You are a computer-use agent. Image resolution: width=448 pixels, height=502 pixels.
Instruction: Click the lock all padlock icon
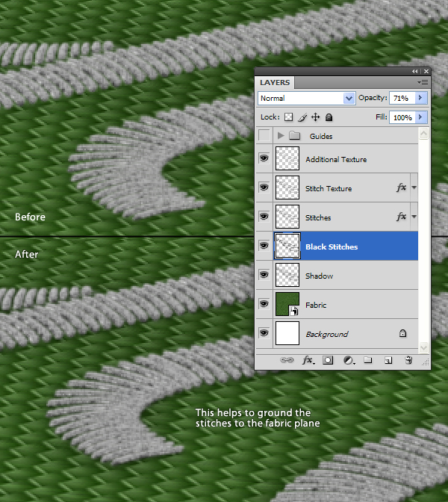[x=329, y=117]
